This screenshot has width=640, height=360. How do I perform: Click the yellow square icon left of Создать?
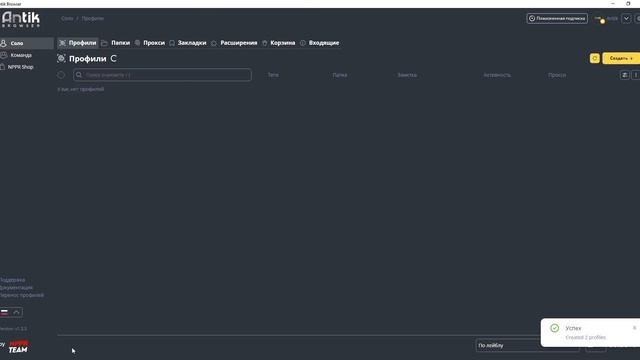595,58
